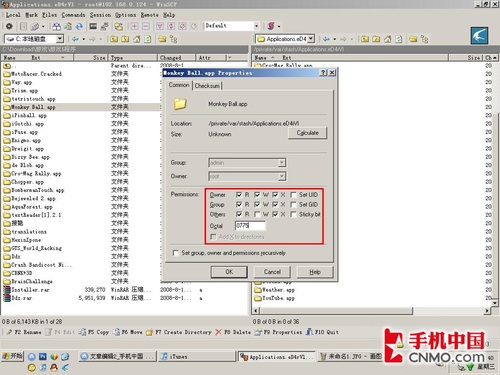Open in PuTTY toolbar icon
Screen dimensions: 500x375
[105, 26]
